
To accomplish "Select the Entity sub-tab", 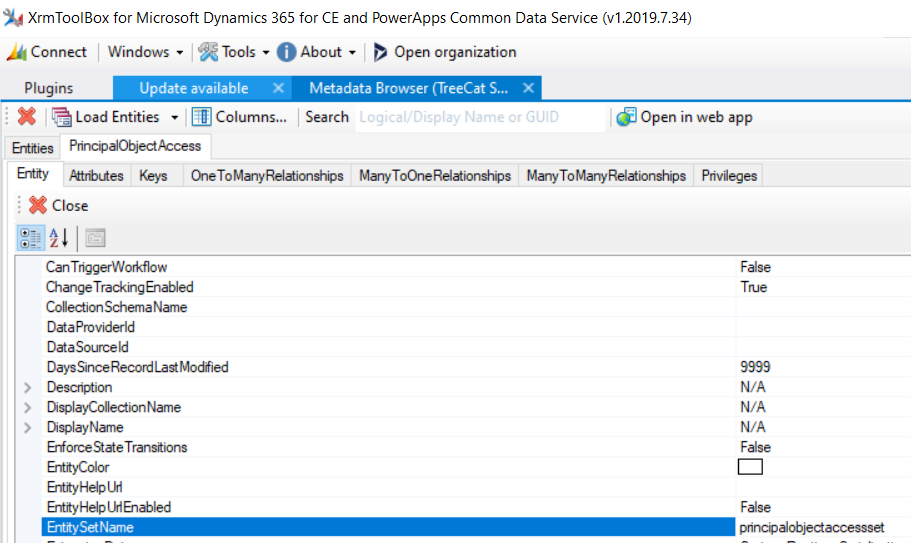I will click(x=33, y=174).
